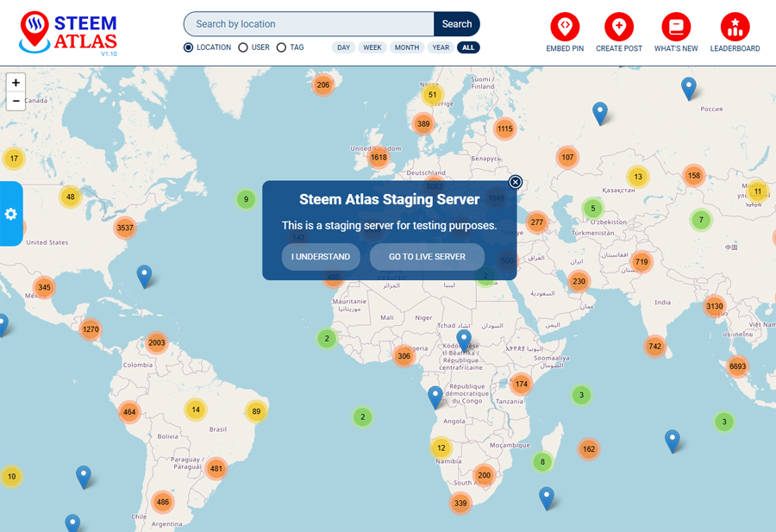This screenshot has height=532, width=776.
Task: Open the 742 cluster in southern India
Action: tap(654, 347)
